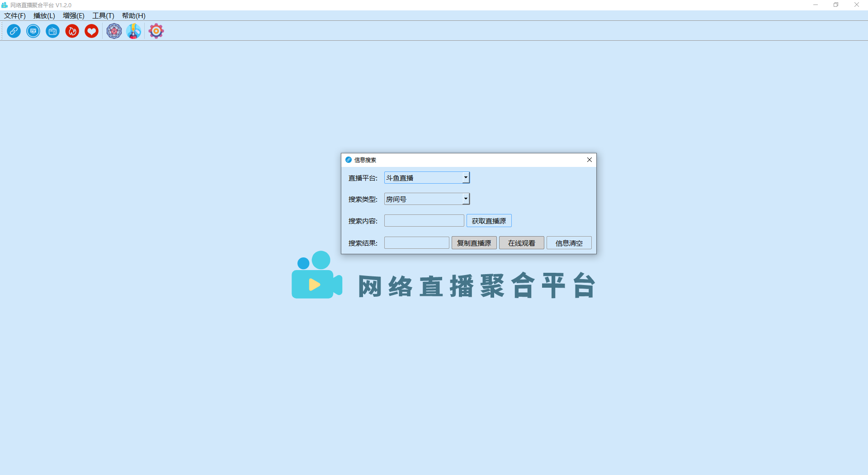Open the TV channels toolbar icon
This screenshot has height=475, width=868.
point(33,31)
